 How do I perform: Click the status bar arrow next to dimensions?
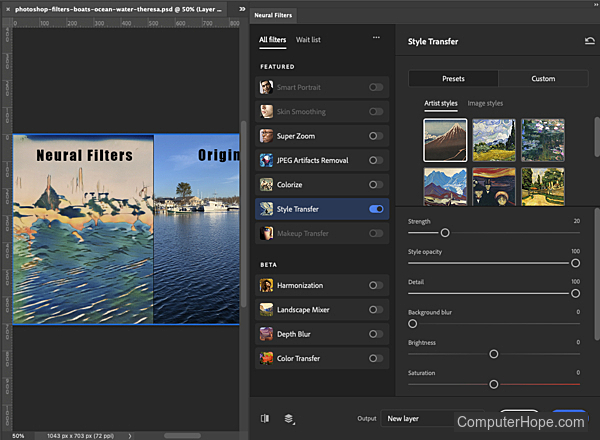pyautogui.click(x=130, y=436)
